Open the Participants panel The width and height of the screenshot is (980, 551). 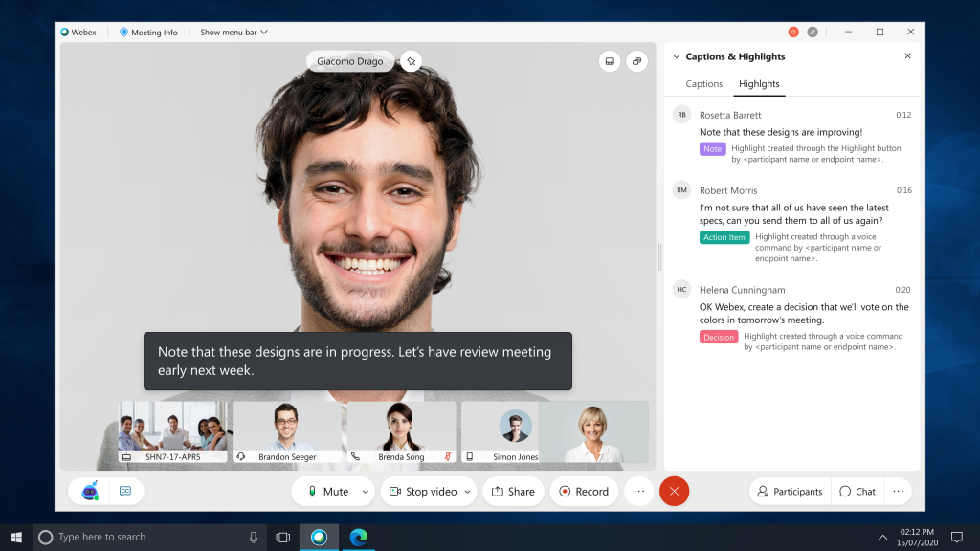point(790,491)
